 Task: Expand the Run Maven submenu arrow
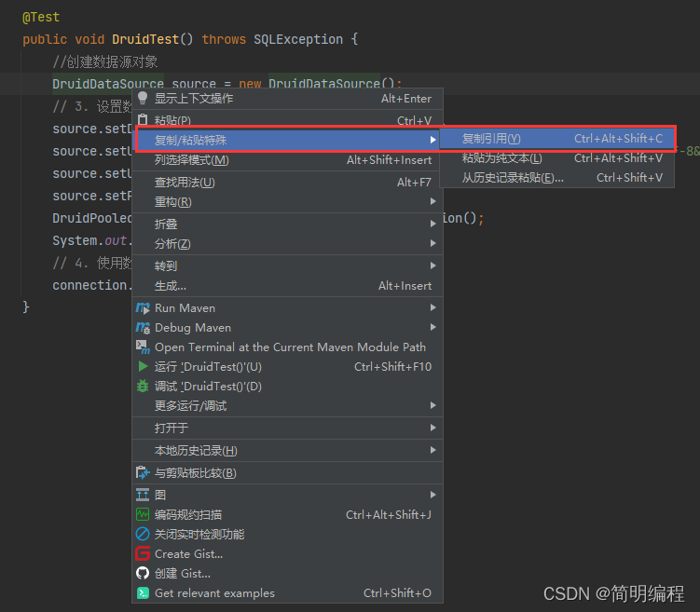[432, 307]
